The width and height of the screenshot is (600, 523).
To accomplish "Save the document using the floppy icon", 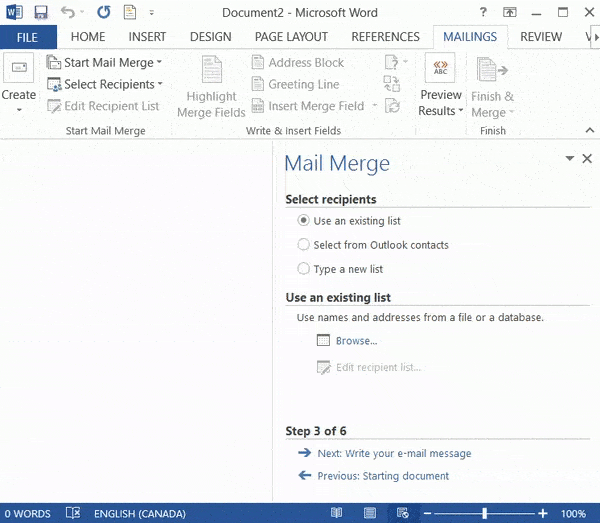I will click(x=41, y=13).
